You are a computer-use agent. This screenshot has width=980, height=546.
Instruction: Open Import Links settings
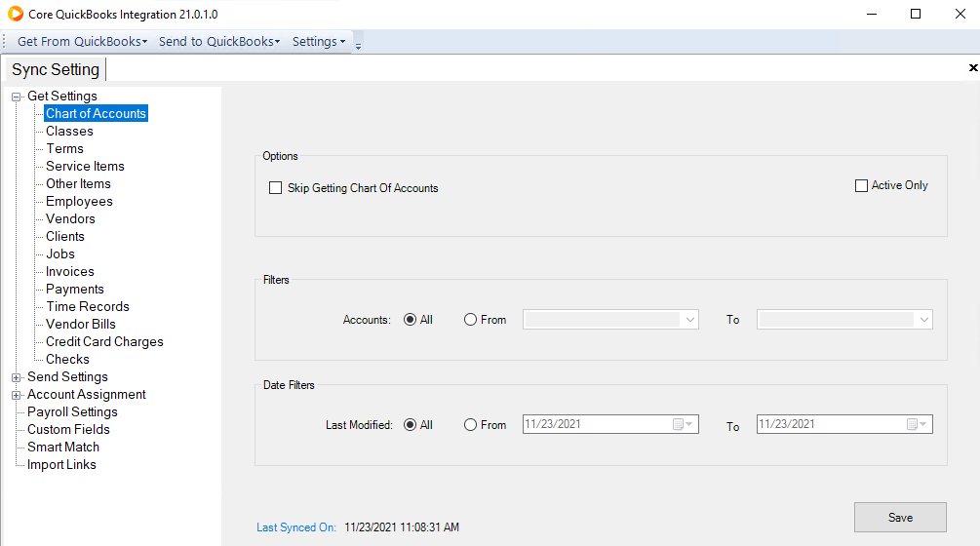tap(61, 465)
